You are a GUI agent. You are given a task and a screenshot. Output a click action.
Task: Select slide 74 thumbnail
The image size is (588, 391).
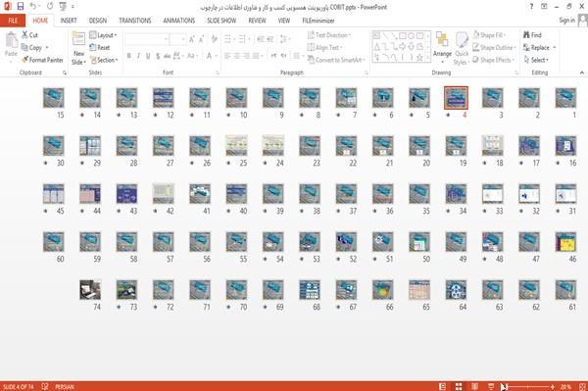pyautogui.click(x=90, y=290)
